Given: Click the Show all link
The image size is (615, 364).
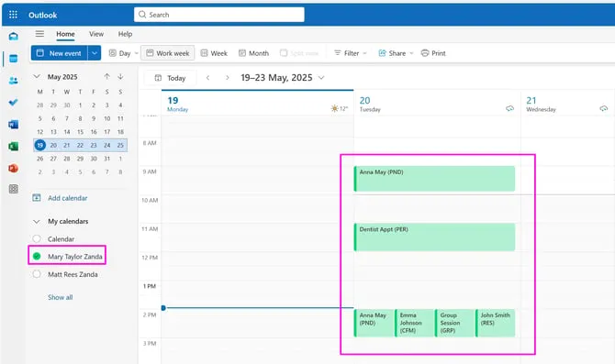Looking at the screenshot, I should pos(60,297).
